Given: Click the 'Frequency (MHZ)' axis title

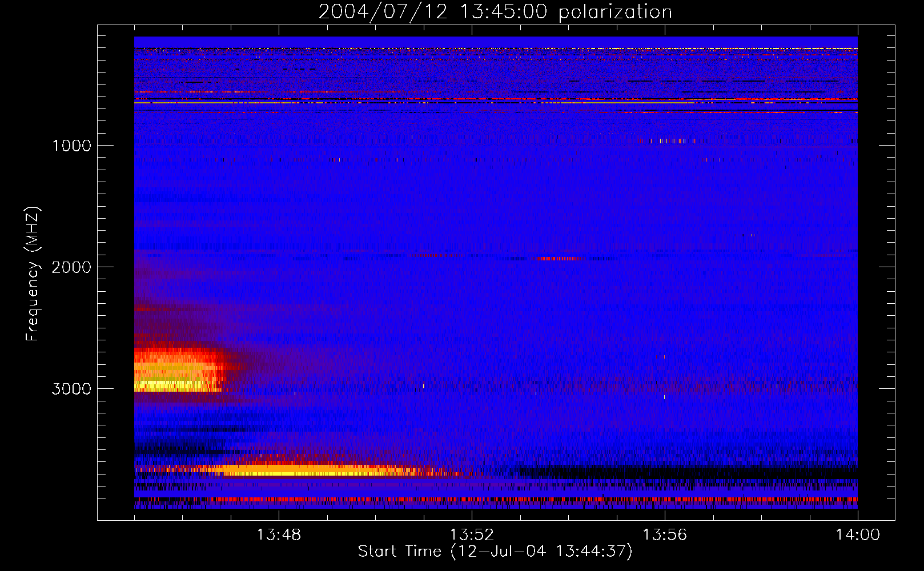Looking at the screenshot, I should click(x=33, y=274).
